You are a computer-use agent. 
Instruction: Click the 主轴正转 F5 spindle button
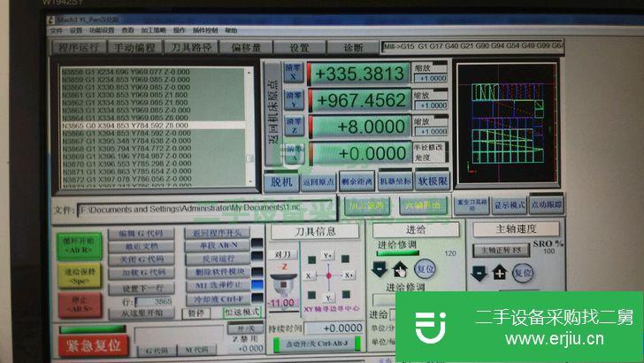501,250
